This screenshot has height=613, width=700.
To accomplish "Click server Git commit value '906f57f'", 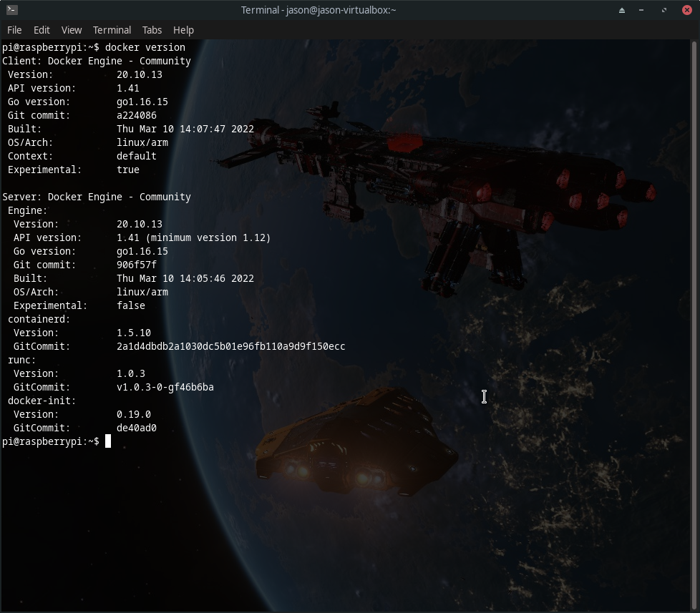I will 137,265.
